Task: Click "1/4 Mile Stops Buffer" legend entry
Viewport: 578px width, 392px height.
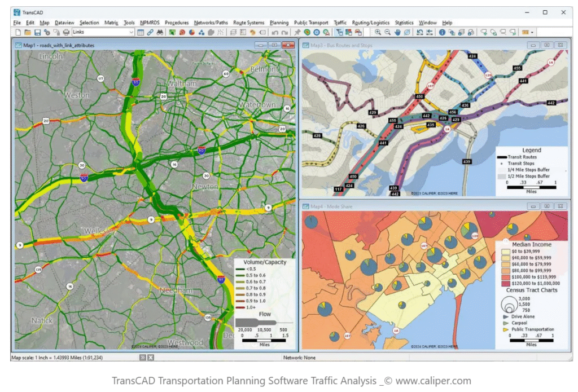Action: coord(528,170)
